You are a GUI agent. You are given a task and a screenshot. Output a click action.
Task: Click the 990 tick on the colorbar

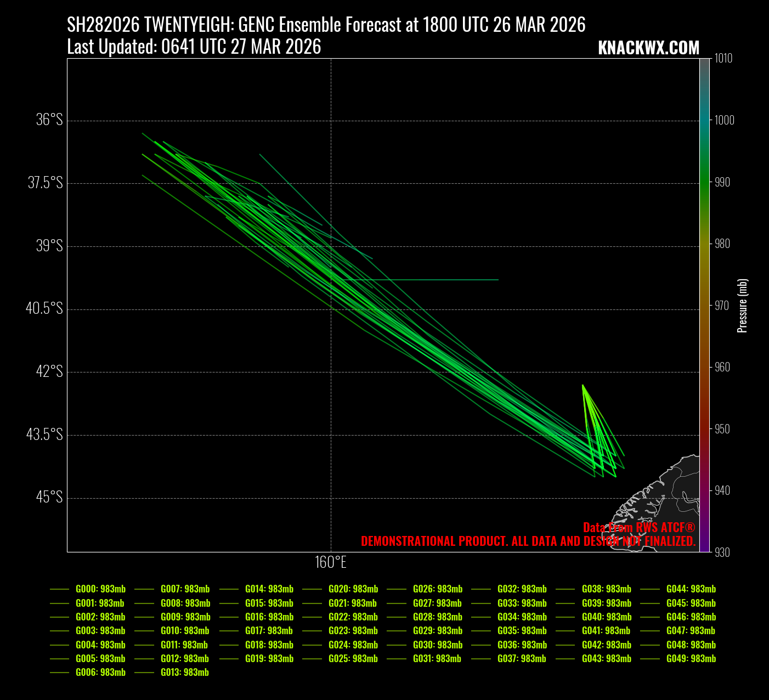point(722,182)
